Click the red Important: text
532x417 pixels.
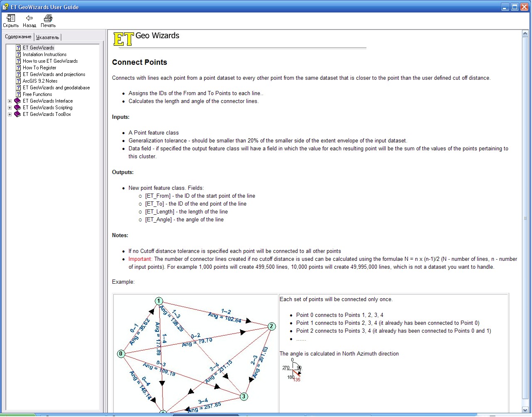coord(140,259)
